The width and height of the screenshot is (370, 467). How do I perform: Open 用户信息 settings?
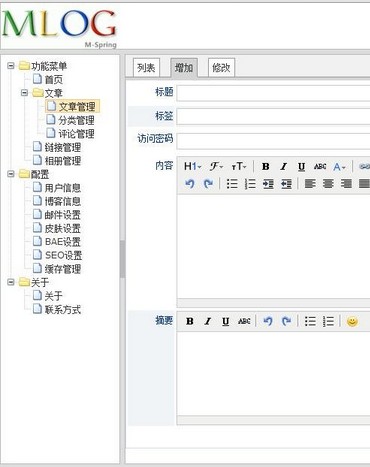(57, 188)
